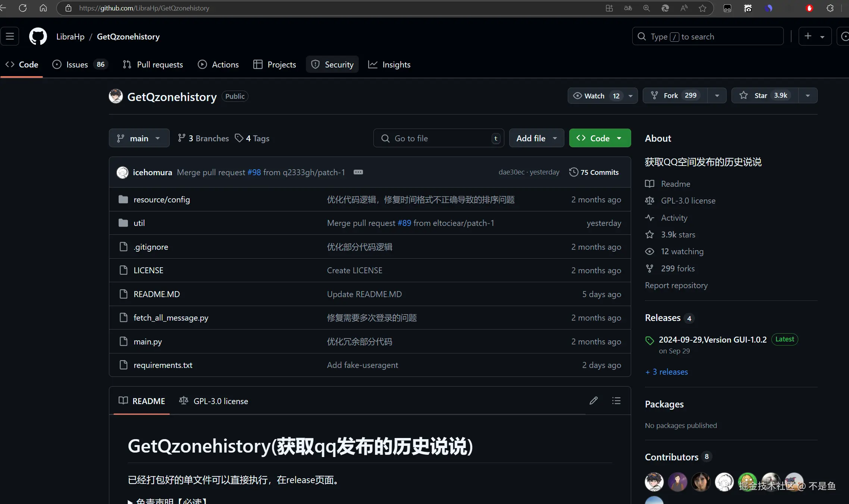Click the browser favorites star icon
Viewport: 849px width, 504px height.
[x=702, y=8]
